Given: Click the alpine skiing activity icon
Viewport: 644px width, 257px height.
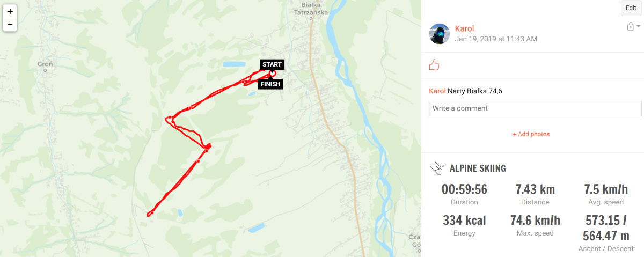Looking at the screenshot, I should pos(437,168).
